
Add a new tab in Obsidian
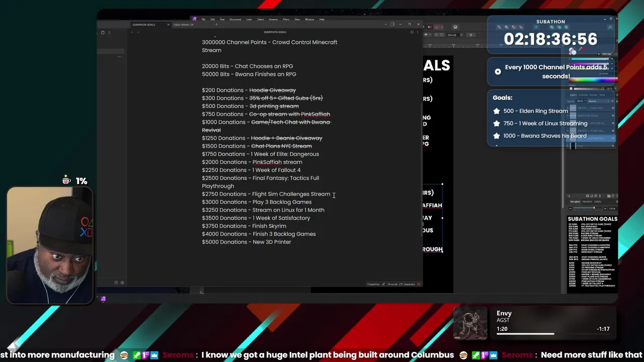tap(216, 24)
